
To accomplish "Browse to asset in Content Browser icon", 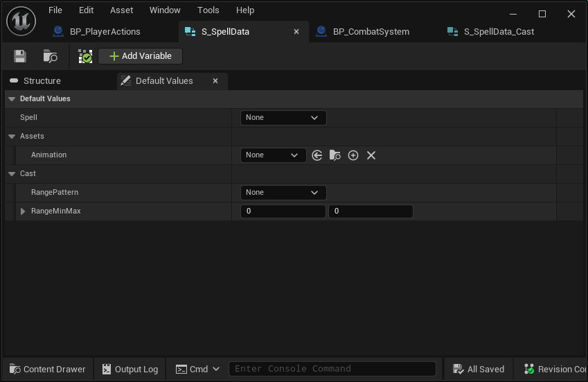I will pos(51,56).
